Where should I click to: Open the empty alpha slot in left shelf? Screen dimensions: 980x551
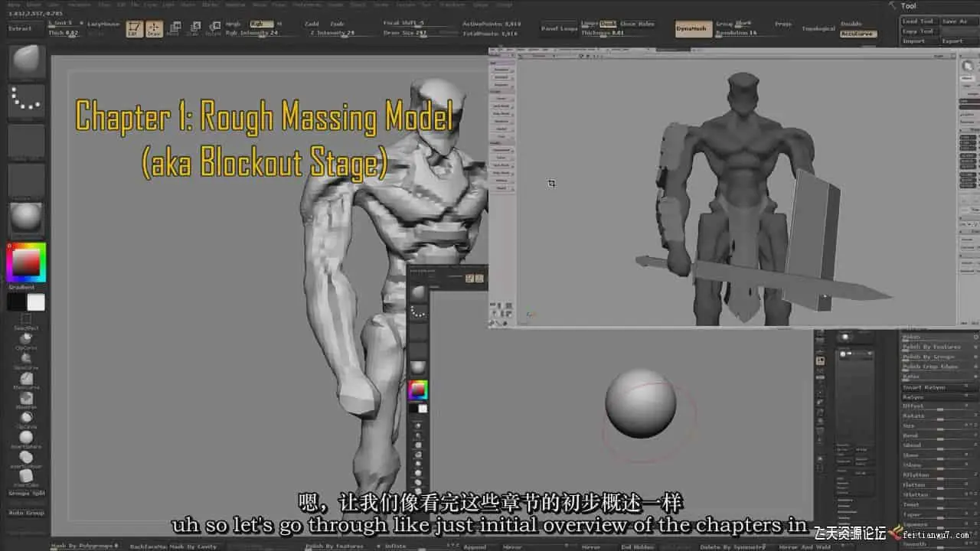pyautogui.click(x=26, y=141)
